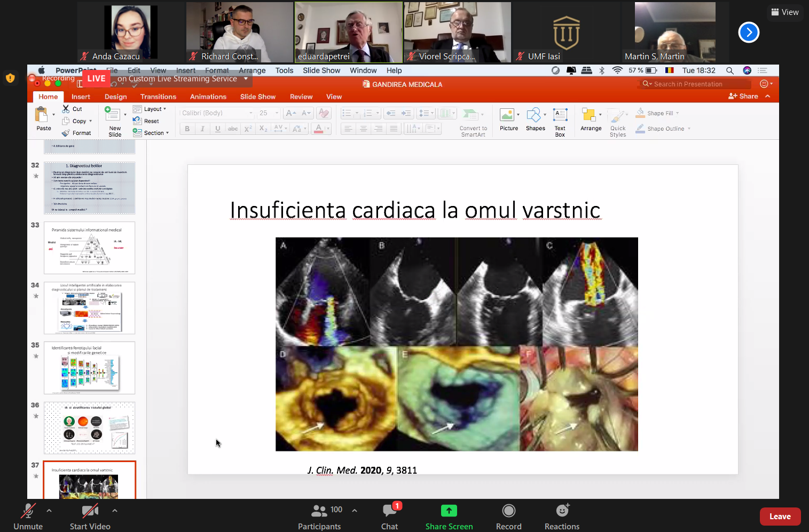The image size is (809, 532).
Task: Click the Search in Presentation field
Action: [694, 84]
